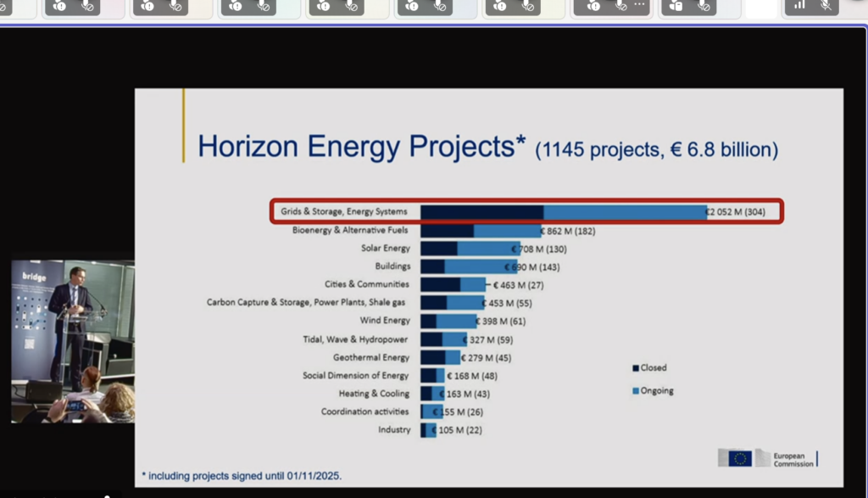The width and height of the screenshot is (868, 498).
Task: Click the €2 052 M (304) value label
Action: coord(737,212)
